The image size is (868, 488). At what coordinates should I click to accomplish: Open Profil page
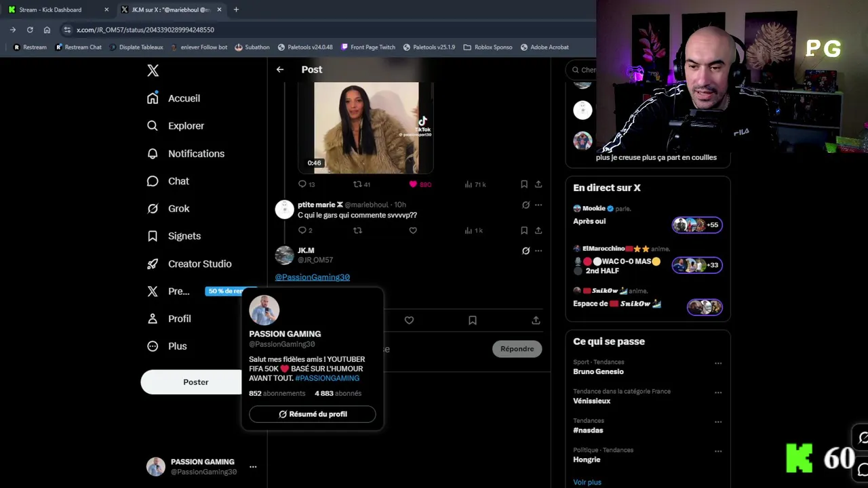(169, 319)
